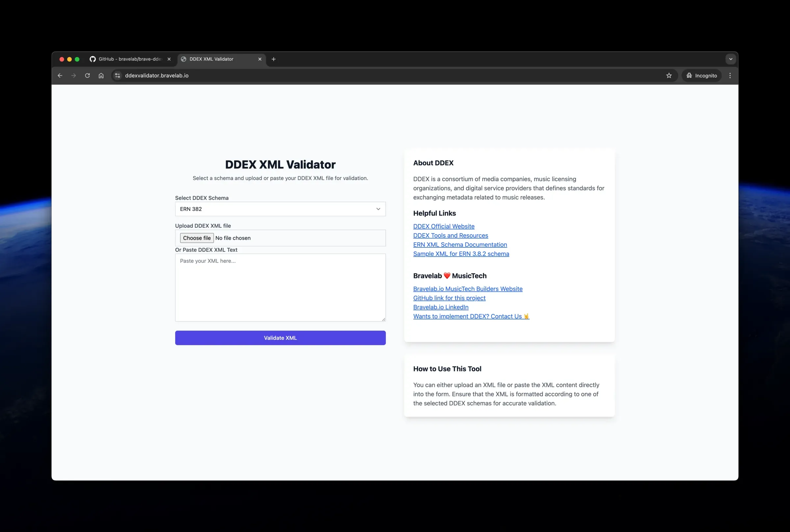Click Choose file to upload XML
790x532 pixels.
[x=197, y=238]
